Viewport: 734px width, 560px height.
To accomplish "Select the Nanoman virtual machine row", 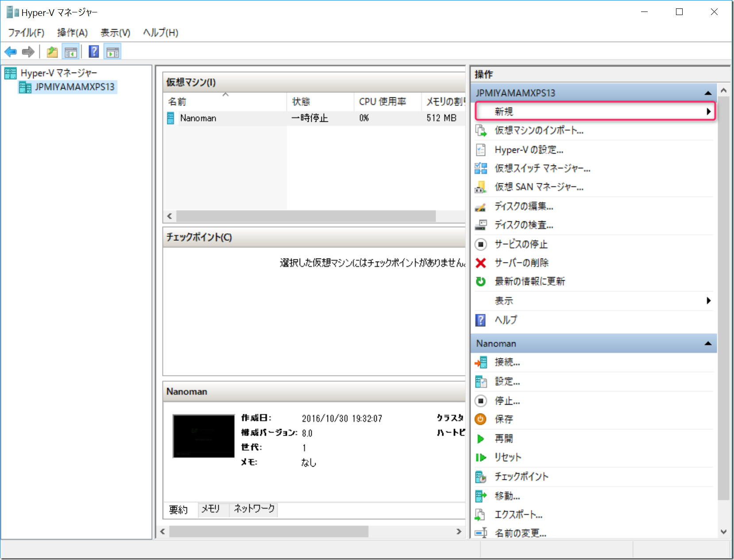I will pos(314,118).
